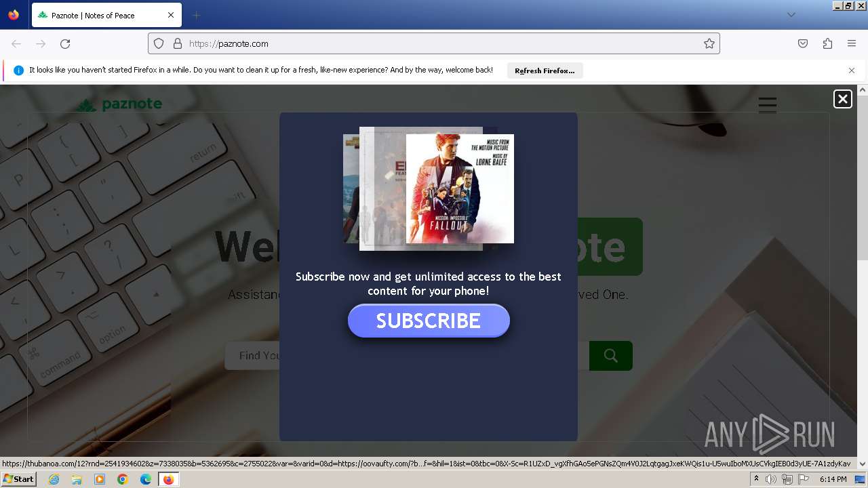Open a new tab with plus icon
The height and width of the screenshot is (488, 868).
[x=197, y=15]
